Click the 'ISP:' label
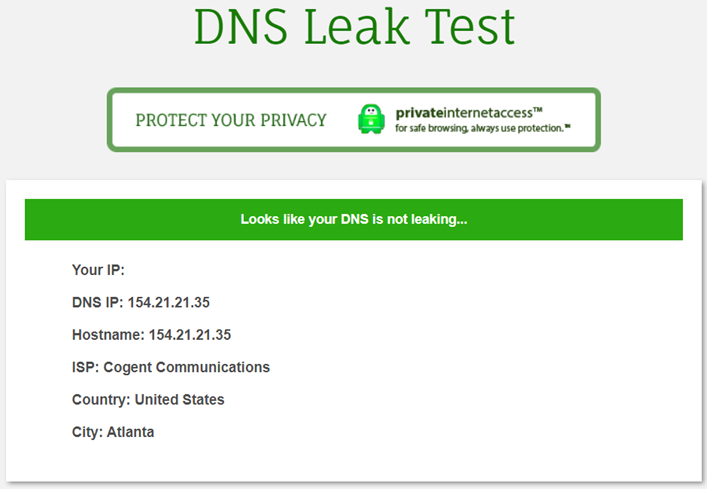 [86, 367]
